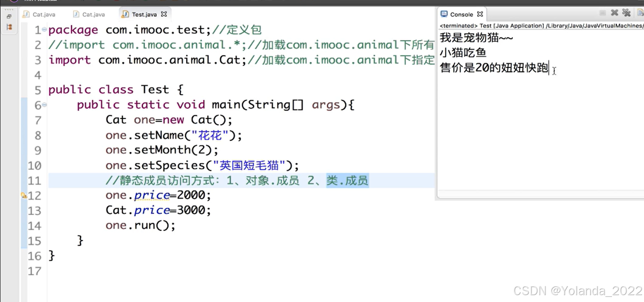Click the one.setSpecies("英国短毛猫") statement
The height and width of the screenshot is (302, 644).
pos(202,165)
